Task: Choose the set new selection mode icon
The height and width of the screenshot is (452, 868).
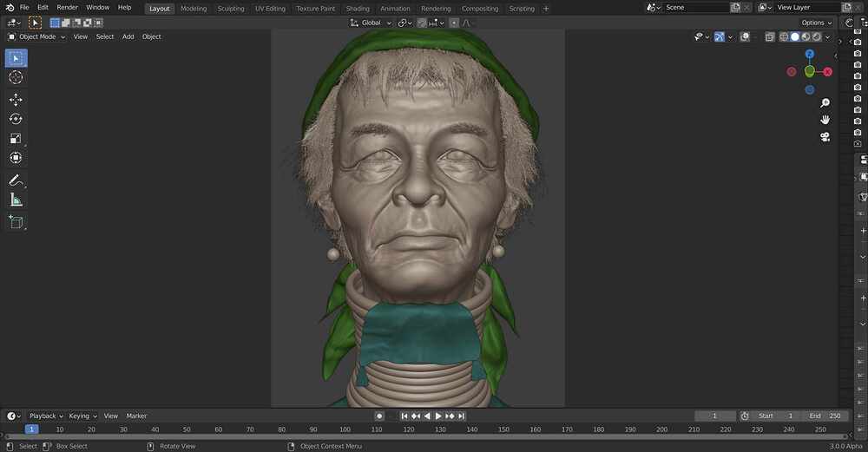Action: 55,23
